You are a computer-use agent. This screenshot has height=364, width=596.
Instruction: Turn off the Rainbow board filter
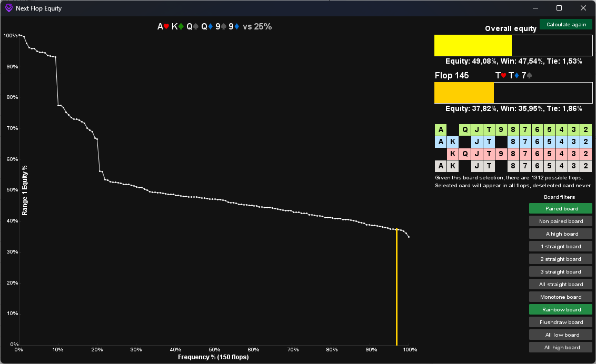[x=561, y=310]
